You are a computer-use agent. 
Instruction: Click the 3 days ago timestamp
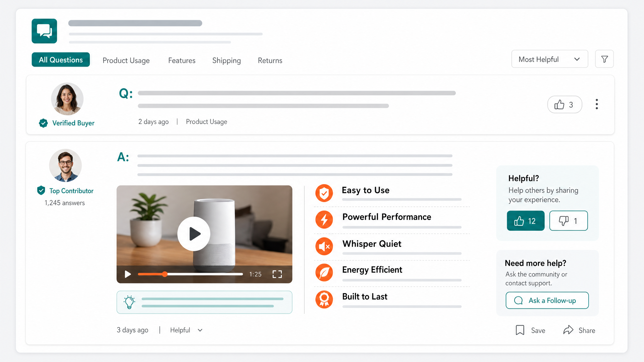[x=132, y=330]
